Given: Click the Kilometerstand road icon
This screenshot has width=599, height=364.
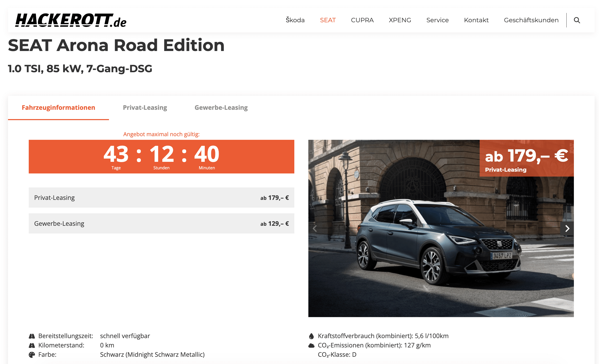Looking at the screenshot, I should (x=32, y=345).
